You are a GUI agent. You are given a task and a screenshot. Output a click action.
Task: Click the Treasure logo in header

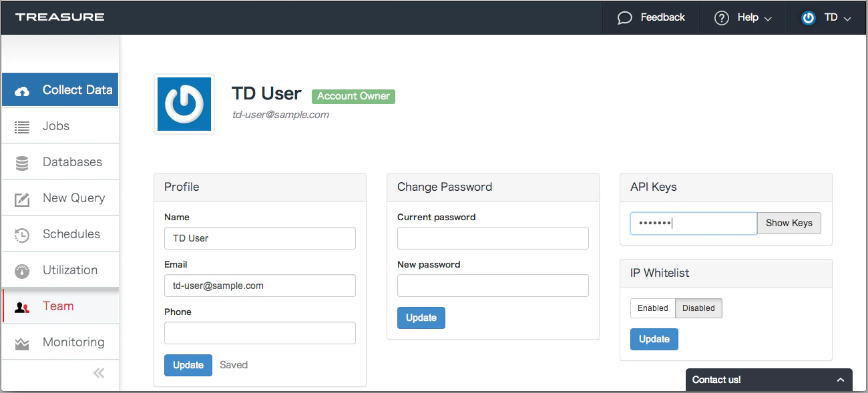60,17
